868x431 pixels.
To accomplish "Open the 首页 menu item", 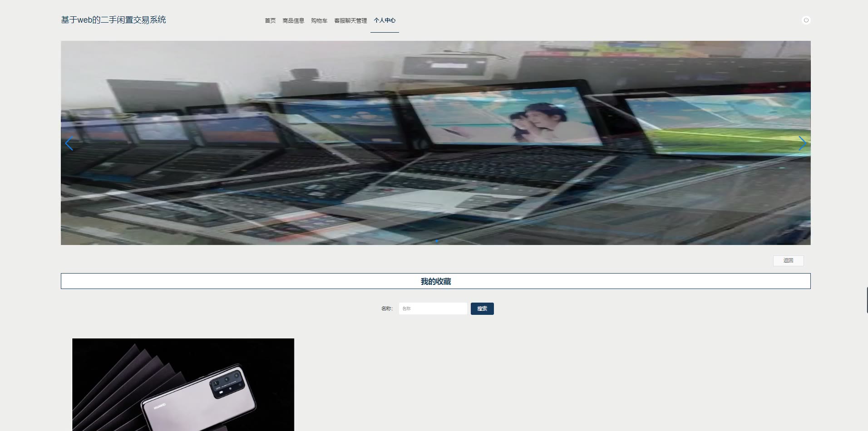I will coord(270,20).
